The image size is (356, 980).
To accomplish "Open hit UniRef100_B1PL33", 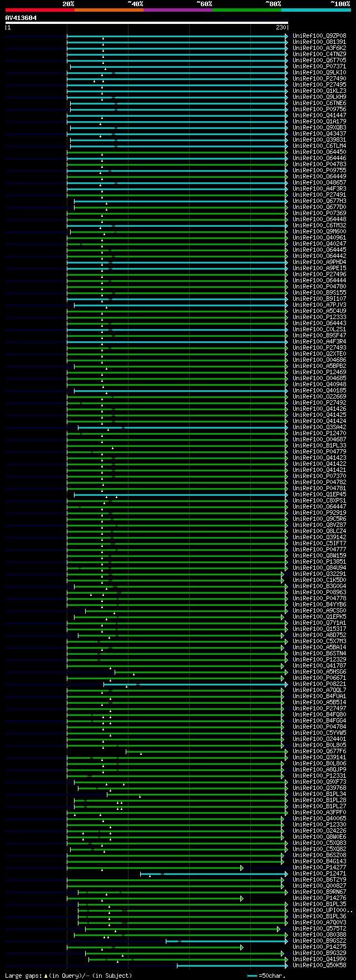I will point(319,446).
